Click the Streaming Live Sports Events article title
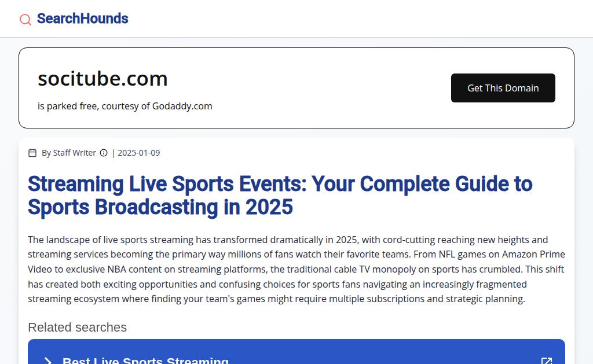 click(280, 195)
